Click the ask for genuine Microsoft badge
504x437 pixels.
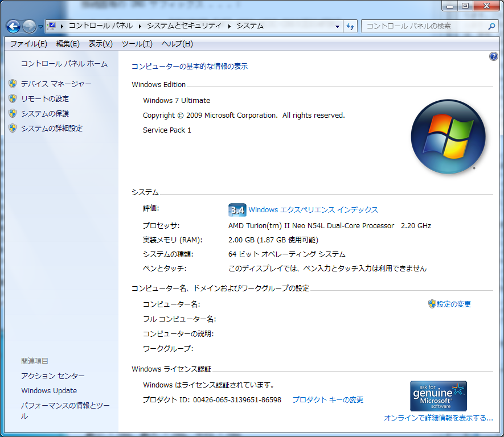coord(439,395)
